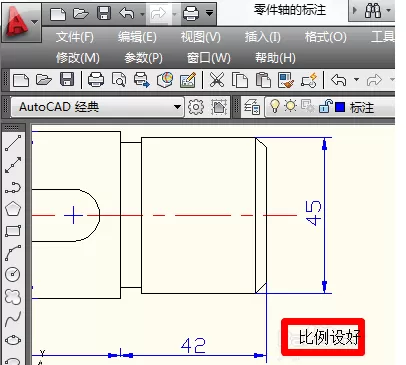Click the Block Editor icon

pos(309,80)
